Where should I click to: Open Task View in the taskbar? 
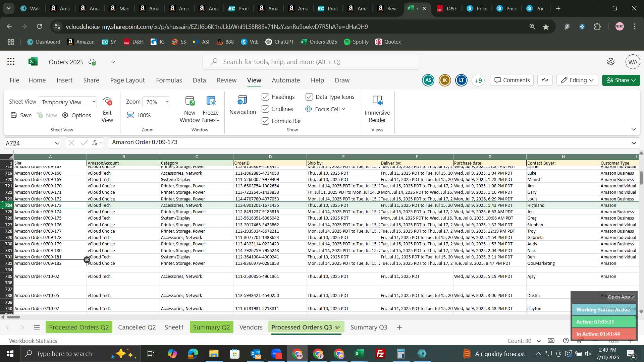[151, 354]
